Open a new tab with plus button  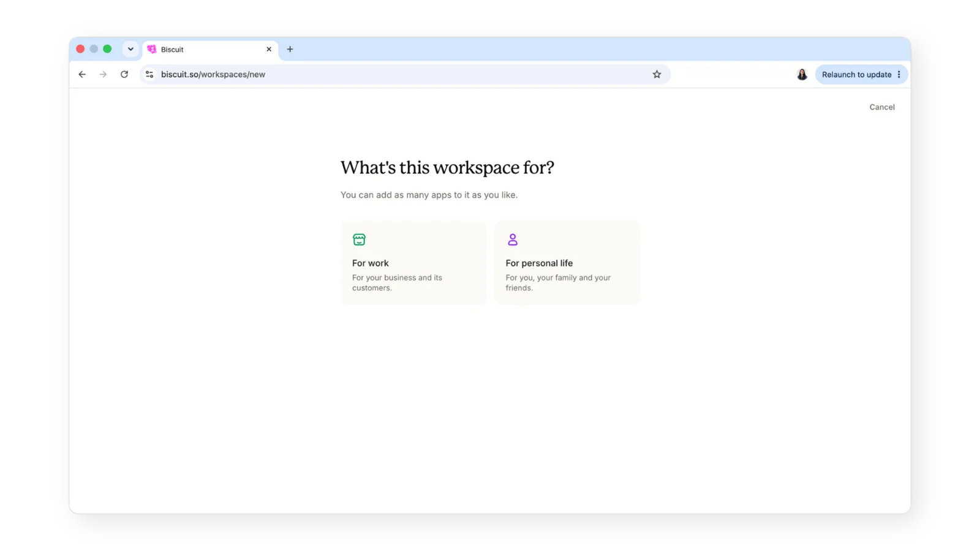(290, 49)
